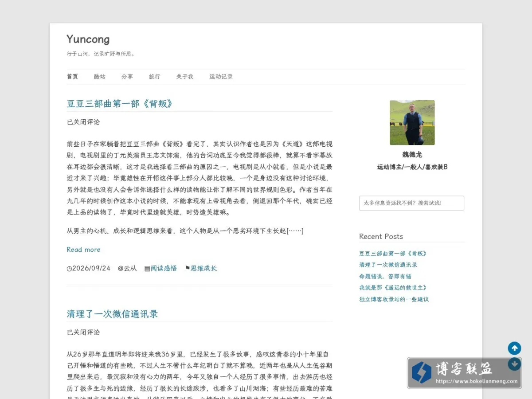Open the 旅行 menu item
The image size is (532, 399).
tap(155, 77)
